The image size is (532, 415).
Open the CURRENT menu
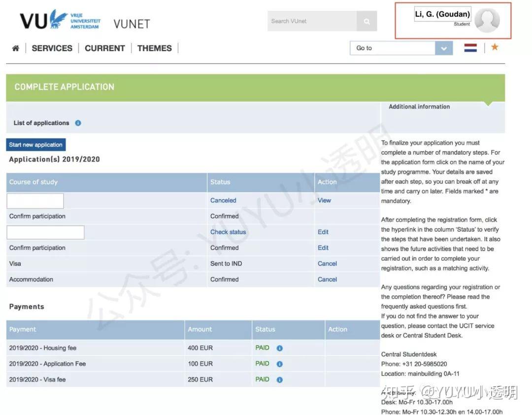105,48
